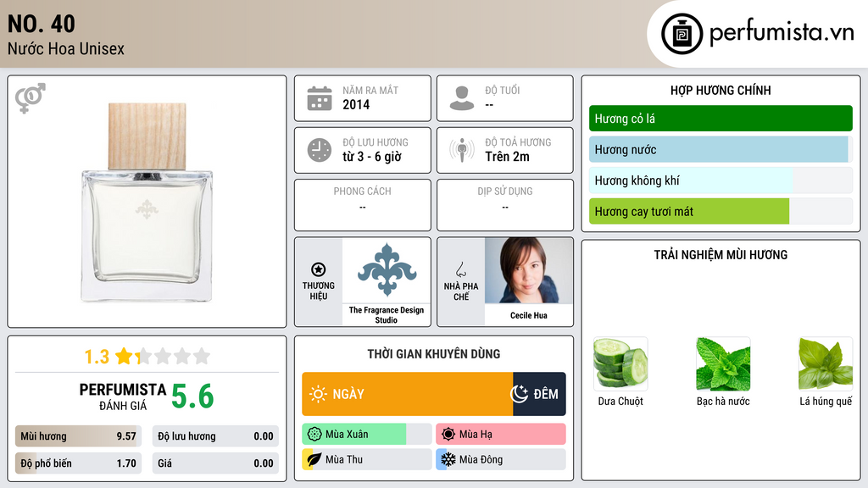Screen dimensions: 868x488
Task: Click the Trên 2m sillage value
Action: point(507,157)
